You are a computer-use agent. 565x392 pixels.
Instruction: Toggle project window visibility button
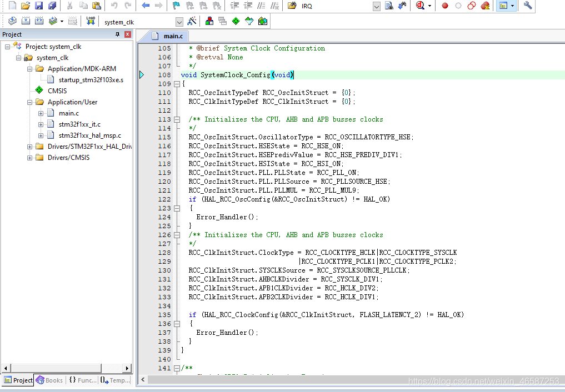[x=503, y=6]
